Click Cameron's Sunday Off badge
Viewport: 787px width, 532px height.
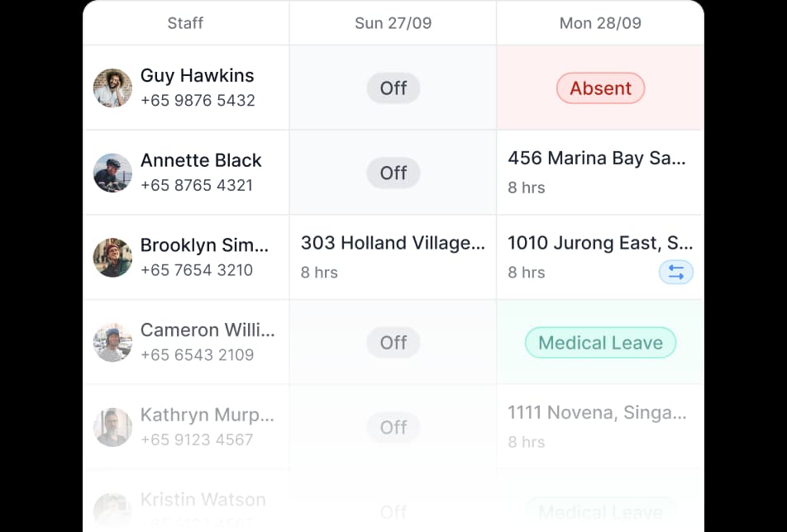pyautogui.click(x=393, y=343)
